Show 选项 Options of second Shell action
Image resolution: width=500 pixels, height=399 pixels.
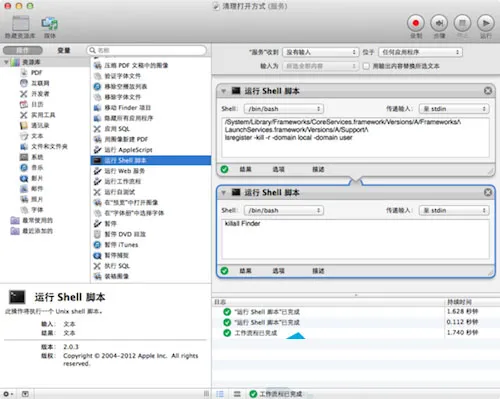coord(278,271)
